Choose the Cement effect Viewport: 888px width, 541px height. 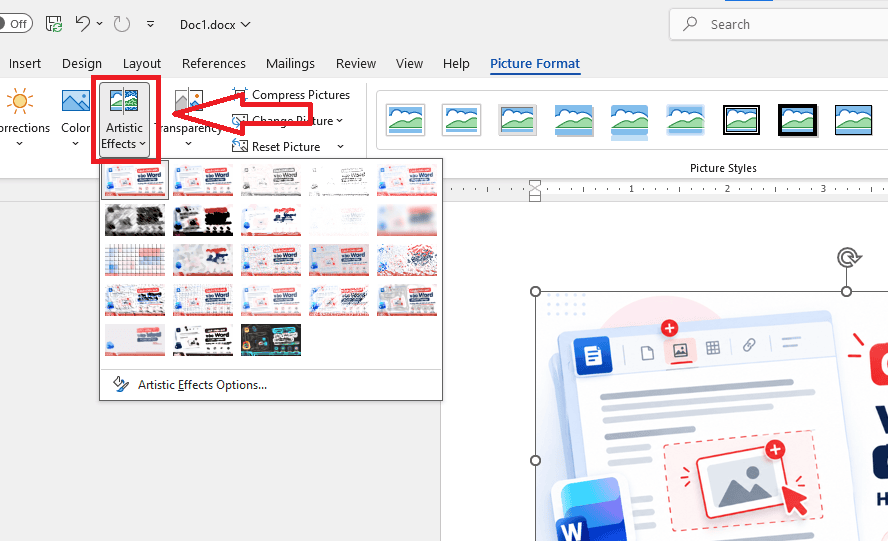pyautogui.click(x=135, y=300)
